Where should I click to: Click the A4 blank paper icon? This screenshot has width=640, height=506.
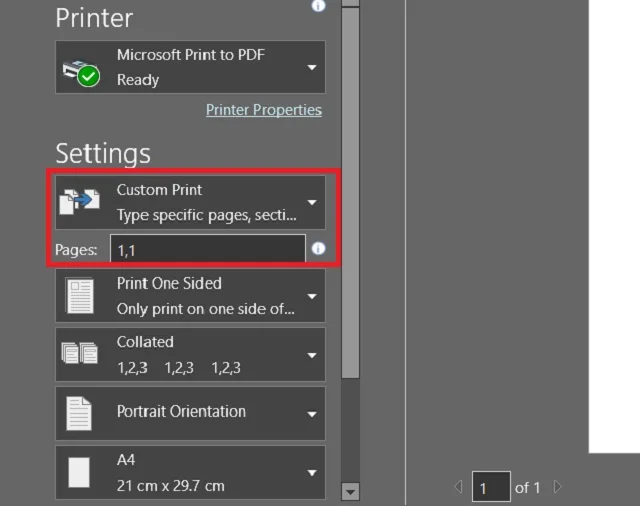click(x=79, y=473)
